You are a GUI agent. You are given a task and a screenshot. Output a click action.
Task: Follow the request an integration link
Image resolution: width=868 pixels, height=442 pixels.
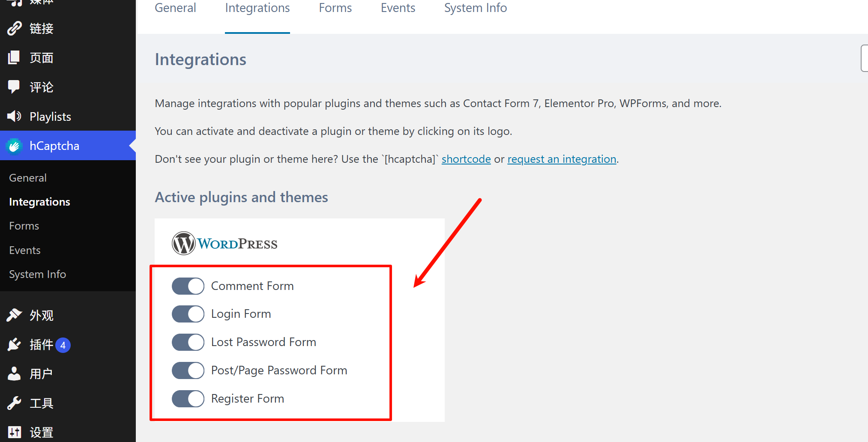point(562,159)
